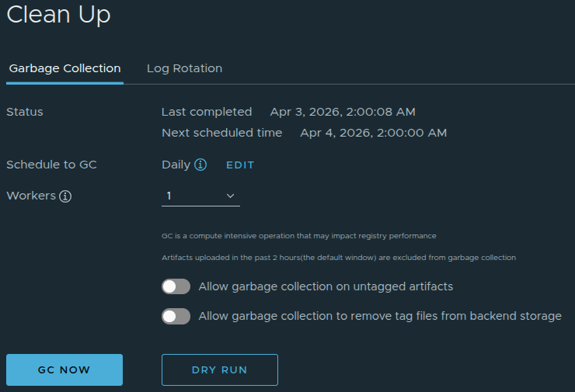
Task: Click the Daily schedule text
Action: (x=176, y=165)
